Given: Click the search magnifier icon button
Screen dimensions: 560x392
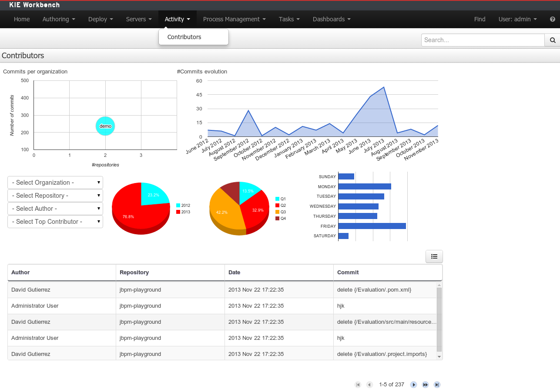Looking at the screenshot, I should [552, 40].
